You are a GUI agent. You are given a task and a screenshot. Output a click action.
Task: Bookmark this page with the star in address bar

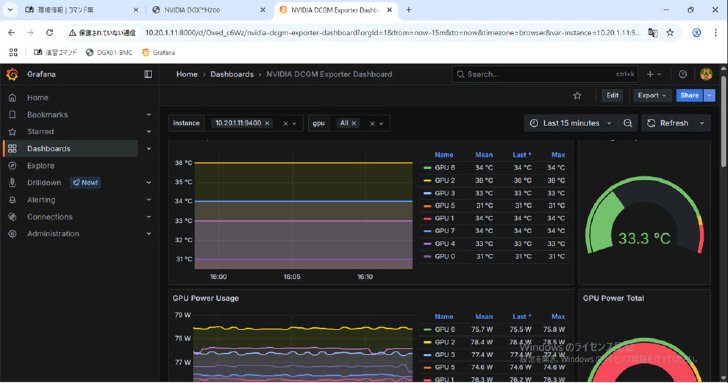670,32
